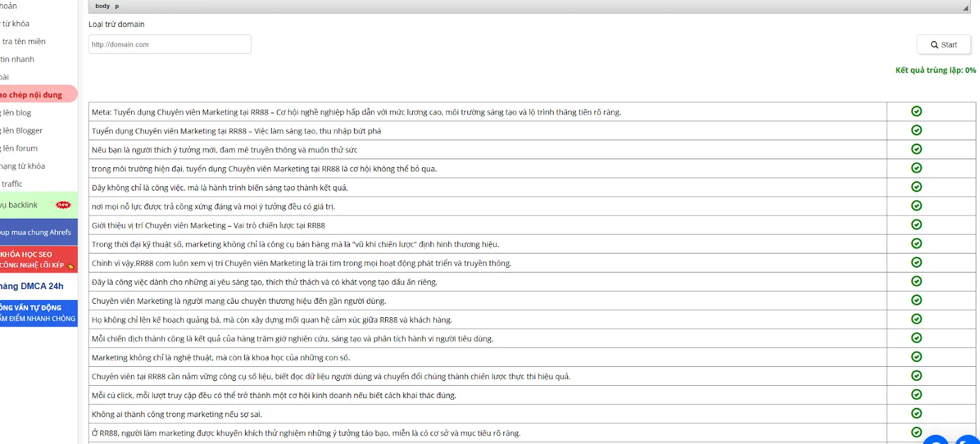Screen dimensions: 980x444
Task: Click check icon for 'Không ai thành công' row
Action: click(916, 413)
